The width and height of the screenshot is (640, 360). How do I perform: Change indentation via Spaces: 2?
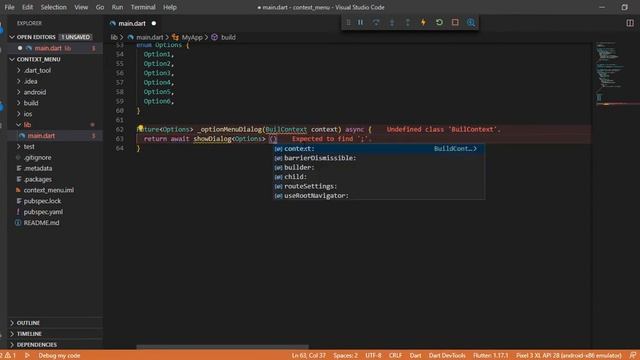point(345,356)
